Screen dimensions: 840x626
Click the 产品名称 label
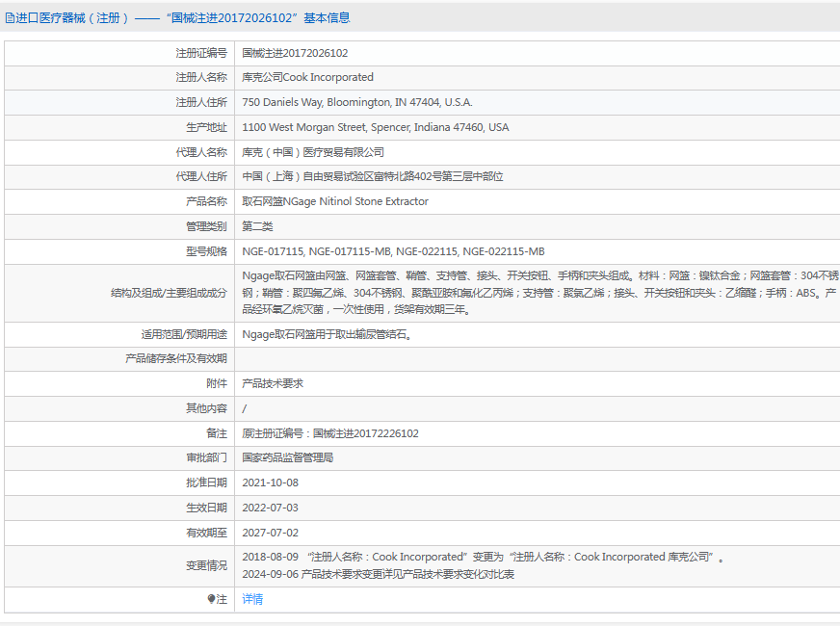[206, 202]
